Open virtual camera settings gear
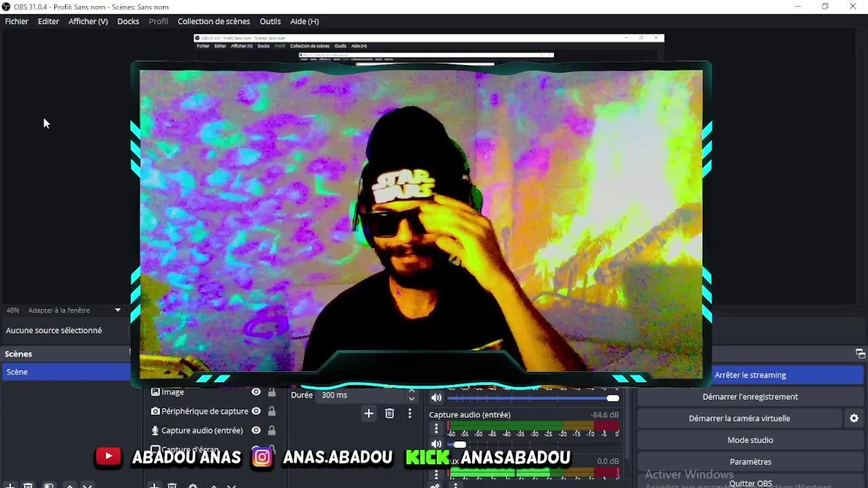Screen dimensions: 868x488 [854, 418]
